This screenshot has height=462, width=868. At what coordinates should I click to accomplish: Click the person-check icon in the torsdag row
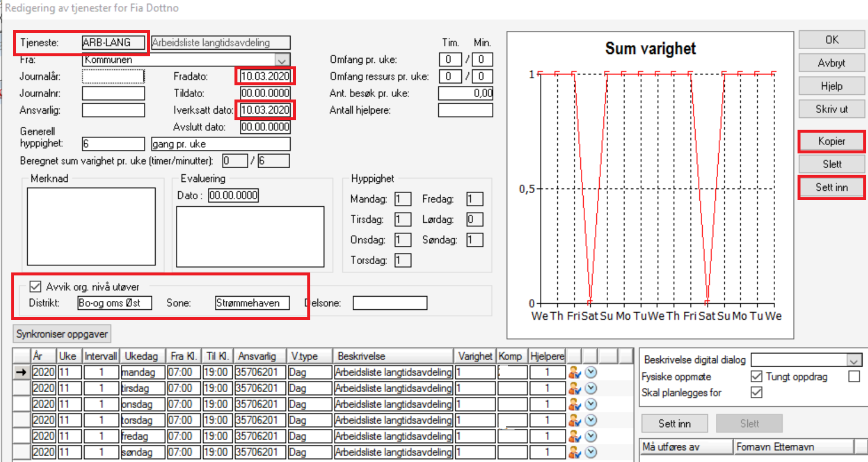(574, 420)
